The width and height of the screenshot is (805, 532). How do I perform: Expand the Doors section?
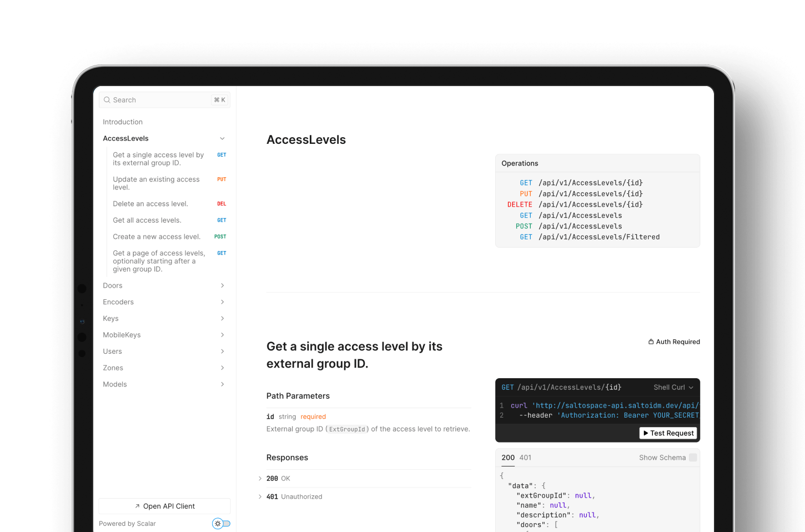[x=222, y=285]
